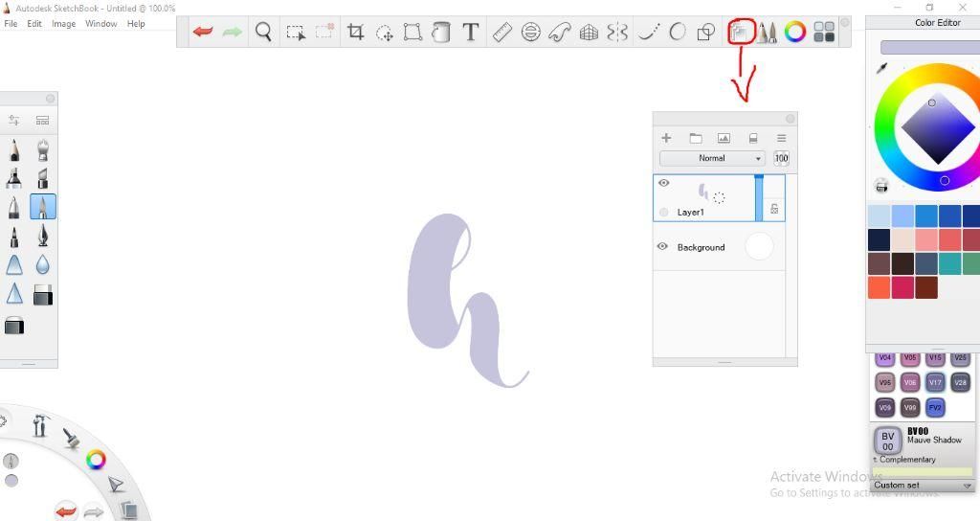Screen dimensions: 980x521
Task: Open the Copic Color Library icon
Action: tap(824, 32)
